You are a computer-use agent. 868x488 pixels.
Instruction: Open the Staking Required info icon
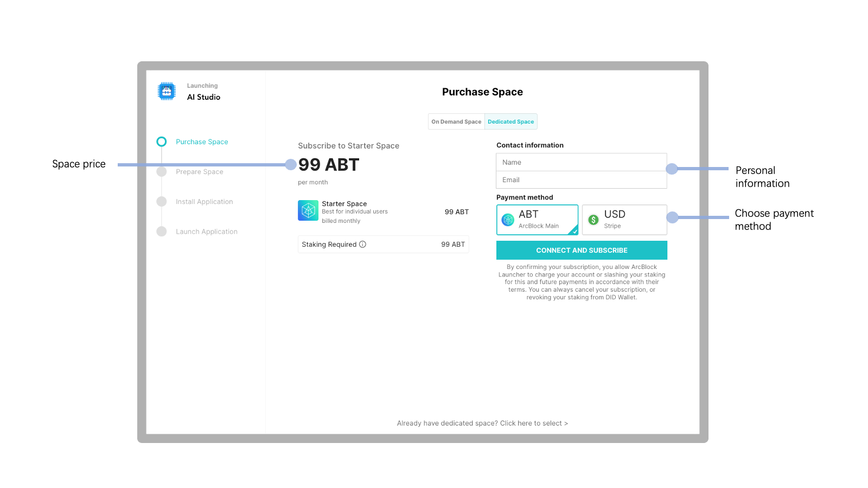click(x=363, y=245)
